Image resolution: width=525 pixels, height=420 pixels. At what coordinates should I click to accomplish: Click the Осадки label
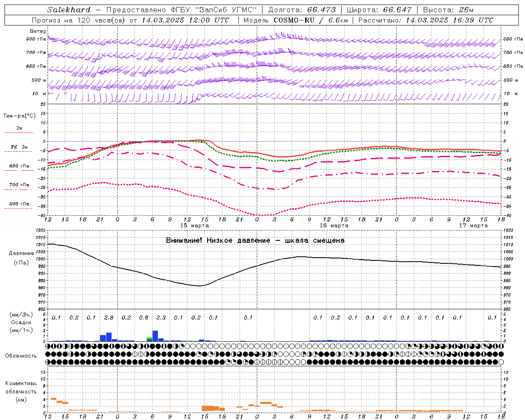[21, 322]
